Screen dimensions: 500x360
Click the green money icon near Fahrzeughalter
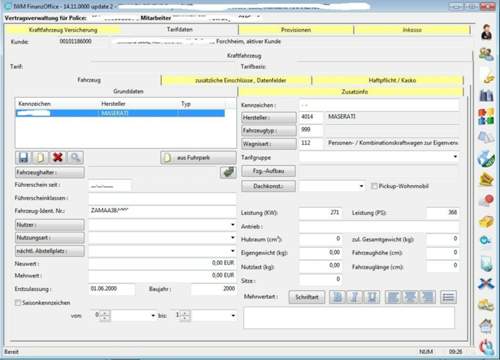[228, 172]
